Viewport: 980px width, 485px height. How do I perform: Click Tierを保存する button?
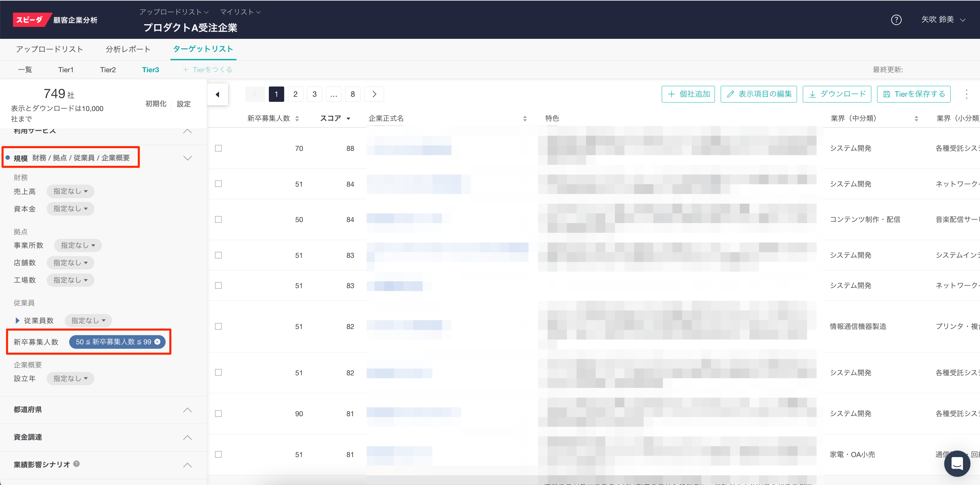[x=914, y=94]
